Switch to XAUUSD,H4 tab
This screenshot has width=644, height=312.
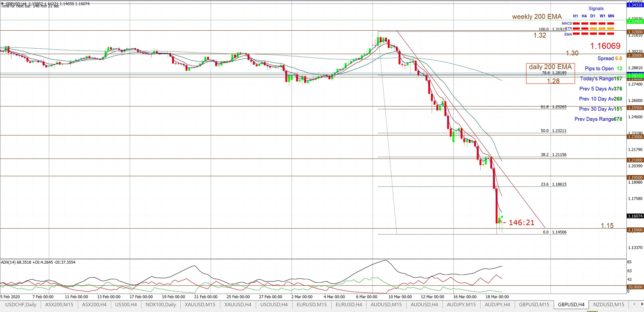[x=238, y=305]
